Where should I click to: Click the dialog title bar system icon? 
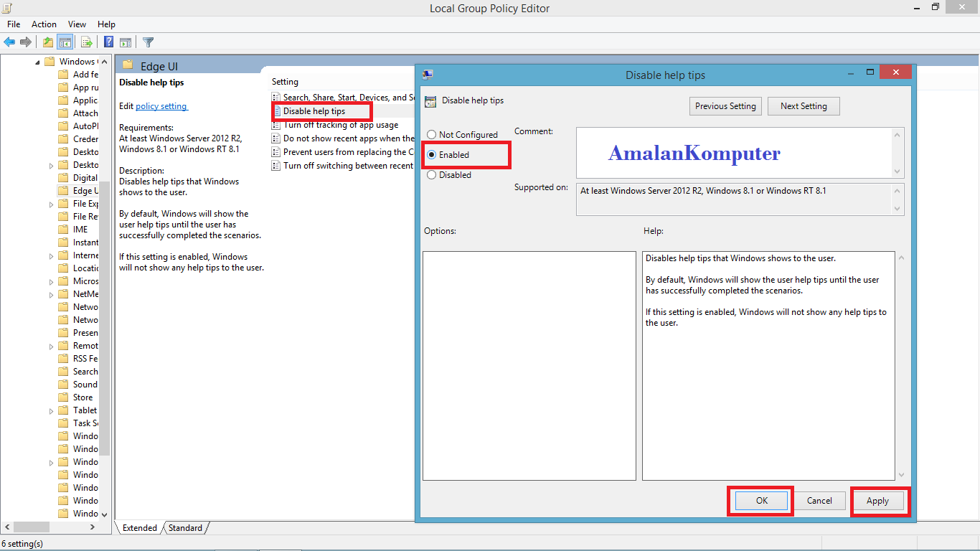(428, 74)
